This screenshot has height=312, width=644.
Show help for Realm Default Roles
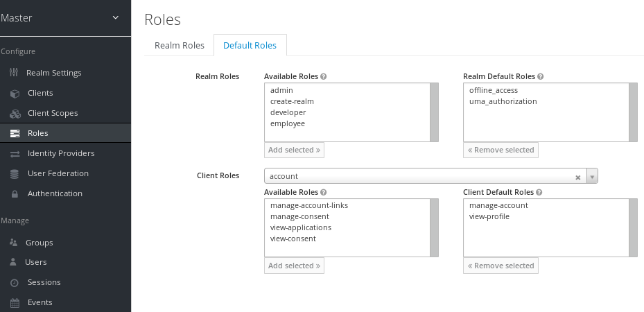(541, 76)
